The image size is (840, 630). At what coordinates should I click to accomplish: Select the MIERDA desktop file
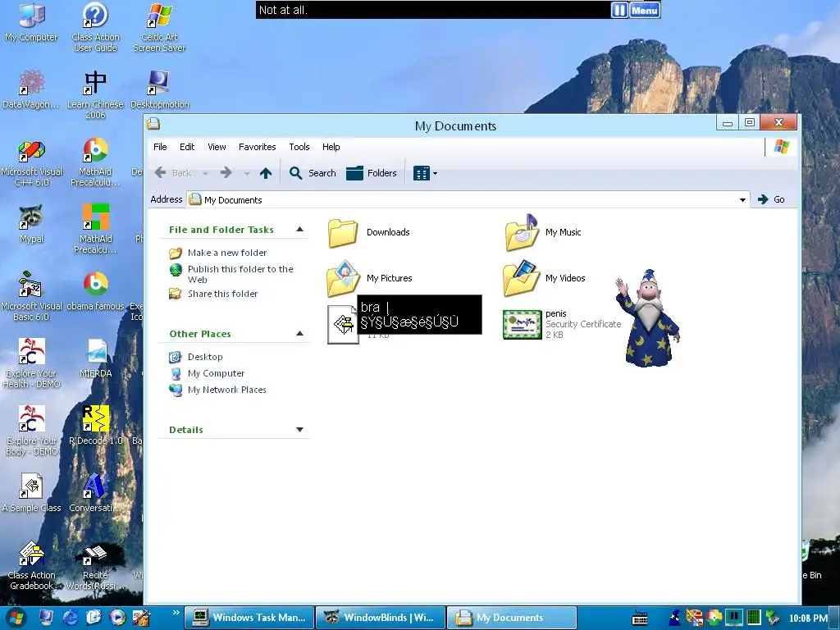click(95, 358)
